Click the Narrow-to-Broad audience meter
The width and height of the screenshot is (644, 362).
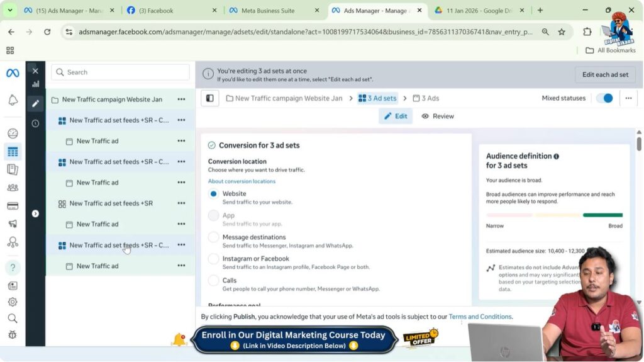[x=554, y=215]
